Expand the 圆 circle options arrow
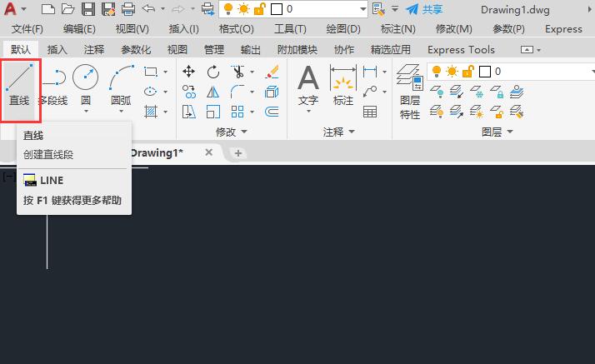The height and width of the screenshot is (364, 595). pyautogui.click(x=86, y=111)
